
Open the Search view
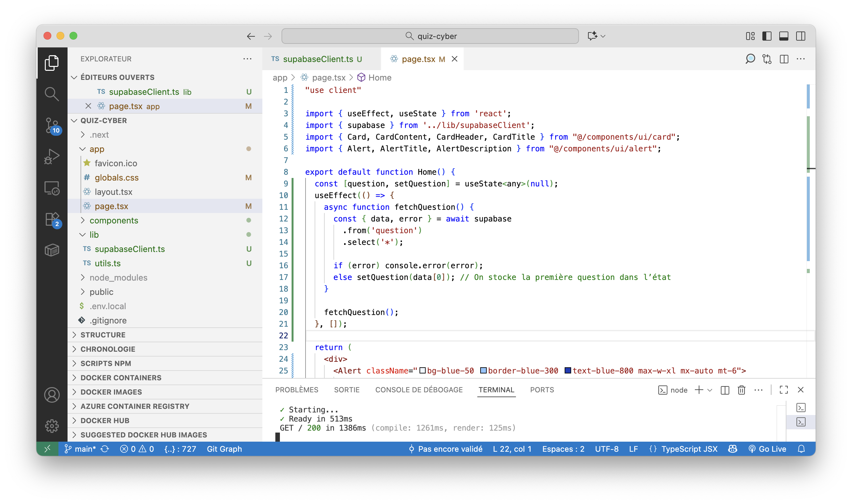point(52,94)
